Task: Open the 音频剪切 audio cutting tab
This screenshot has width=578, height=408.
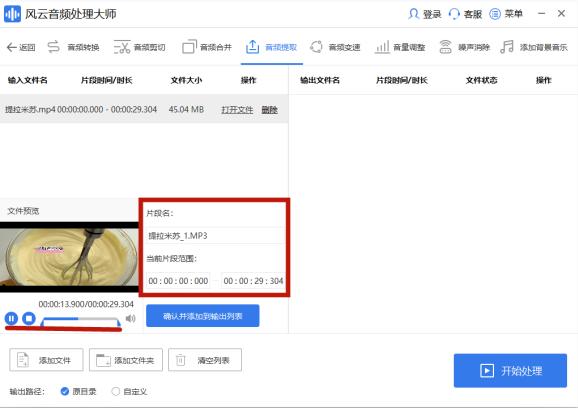Action: click(139, 47)
